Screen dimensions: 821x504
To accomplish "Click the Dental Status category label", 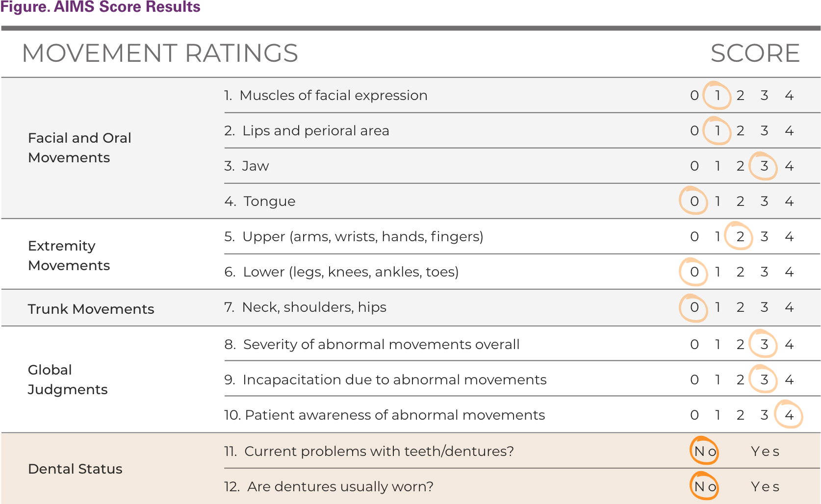I will (x=75, y=469).
